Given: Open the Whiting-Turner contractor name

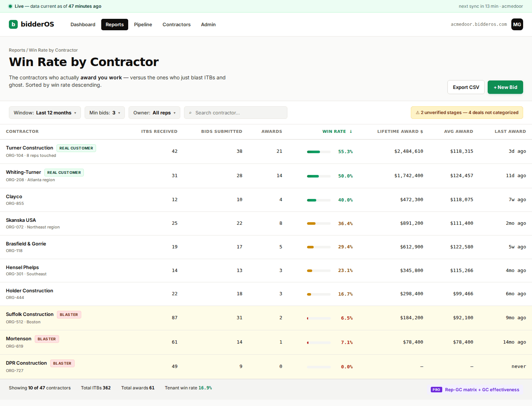Looking at the screenshot, I should (x=23, y=172).
